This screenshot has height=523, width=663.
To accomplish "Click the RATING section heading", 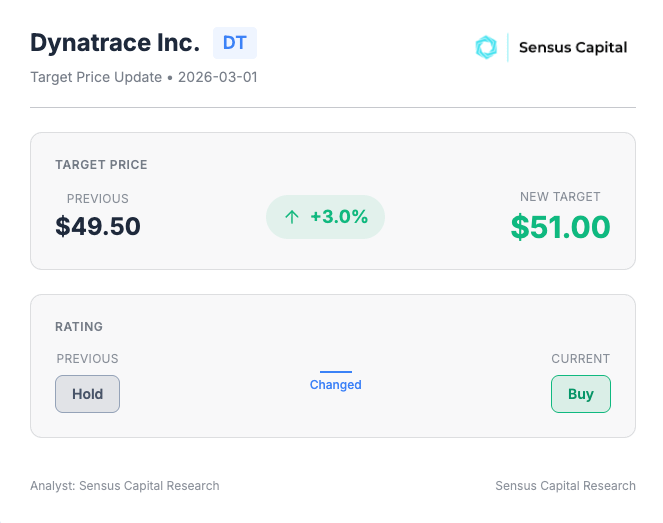I will point(79,326).
